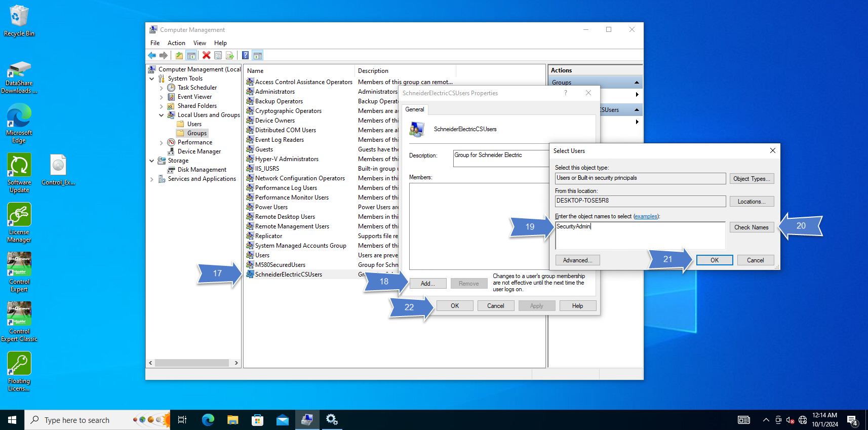Click the Export List toolbar icon
Viewport: 868px width, 430px height.
[229, 55]
